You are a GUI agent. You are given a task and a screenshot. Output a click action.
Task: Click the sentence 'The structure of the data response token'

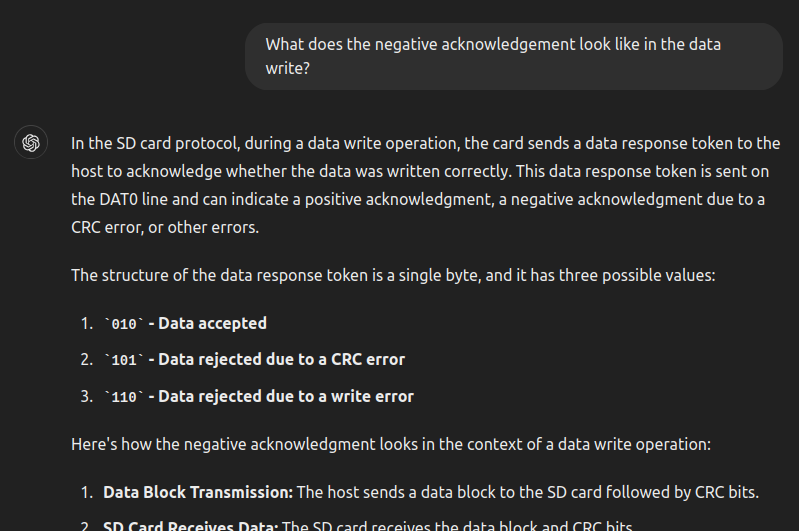(393, 274)
